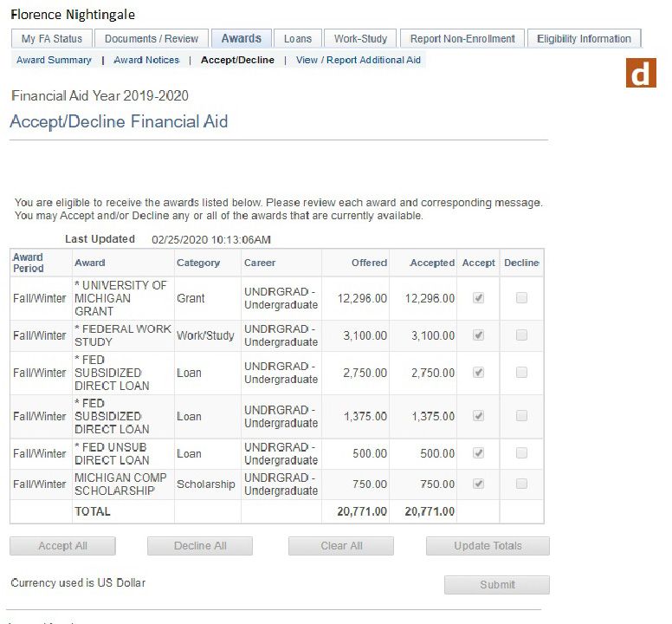Click the Offered column header
The image size is (672, 624).
point(369,263)
